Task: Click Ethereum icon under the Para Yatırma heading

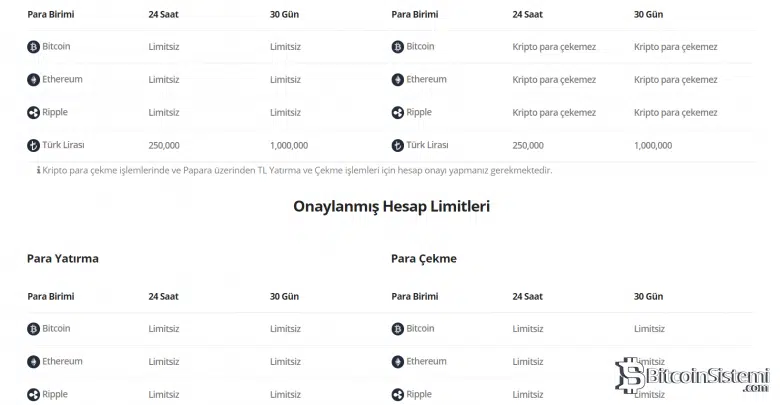Action: pos(33,361)
